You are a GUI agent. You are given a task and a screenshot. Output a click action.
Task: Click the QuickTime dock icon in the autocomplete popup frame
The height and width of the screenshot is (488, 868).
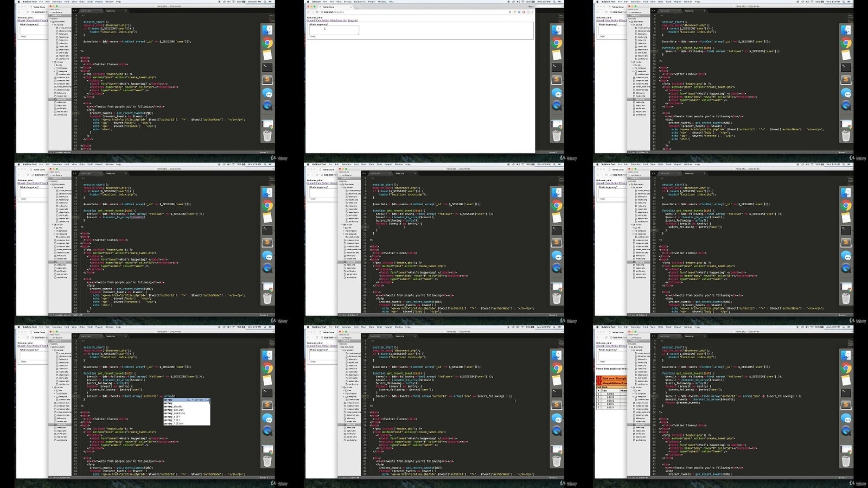267,430
